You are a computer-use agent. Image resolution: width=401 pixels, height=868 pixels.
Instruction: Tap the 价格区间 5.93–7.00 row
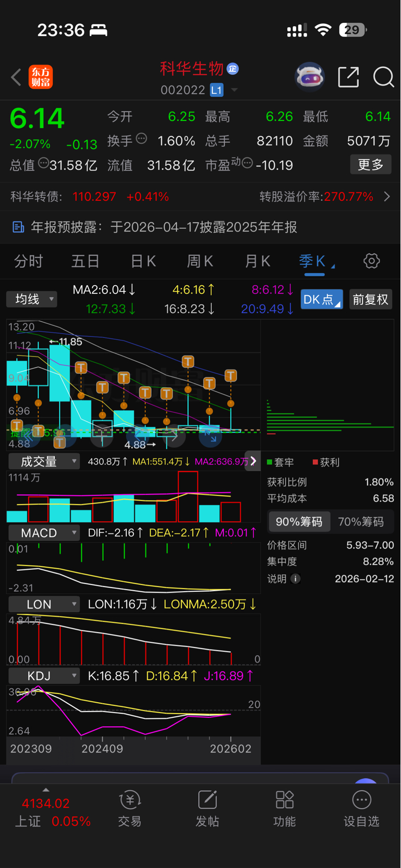331,545
